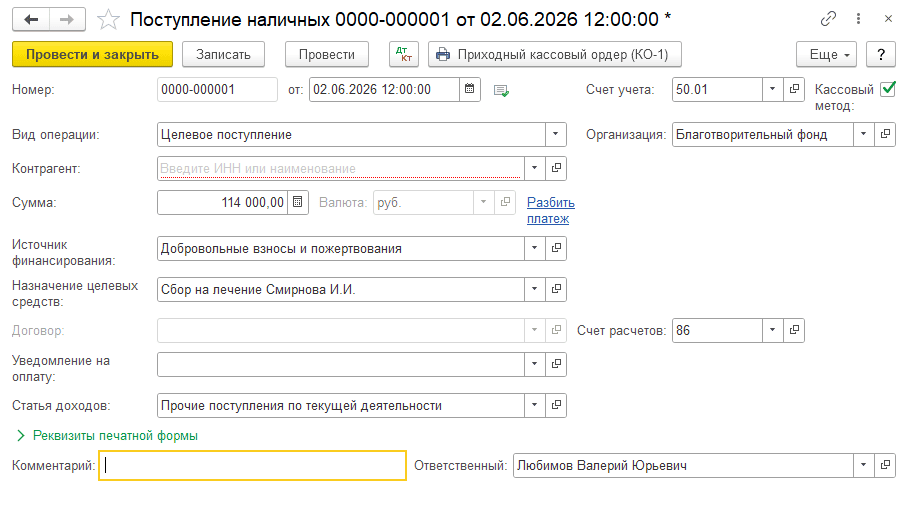Expand Ответственный dropdown arrow
912x506 pixels.
(x=864, y=465)
